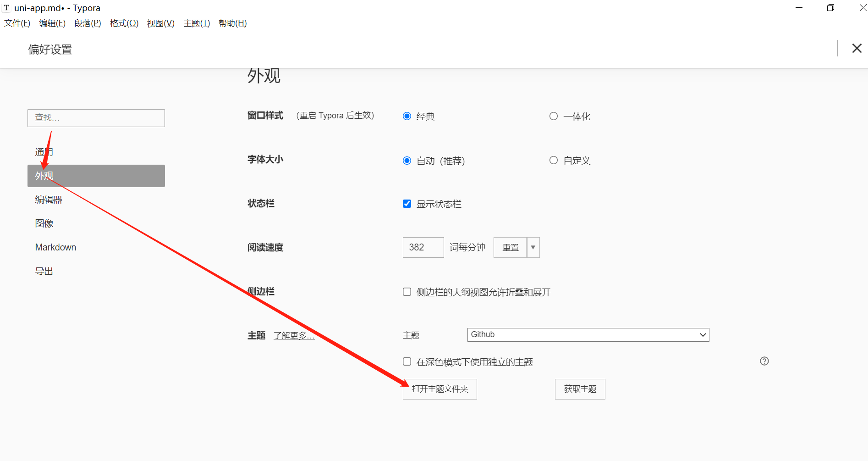Click the Typora icon in the title bar
The width and height of the screenshot is (868, 461).
[x=6, y=7]
